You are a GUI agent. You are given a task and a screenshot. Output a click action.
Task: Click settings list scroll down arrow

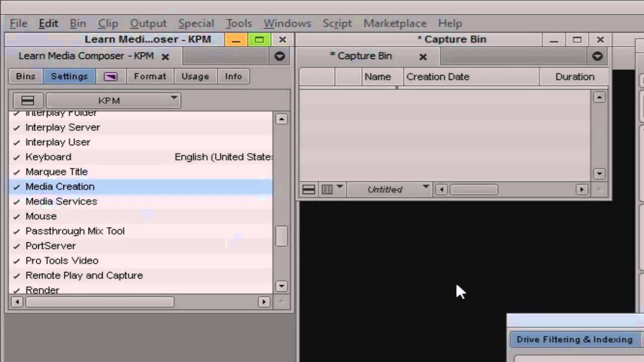(281, 286)
